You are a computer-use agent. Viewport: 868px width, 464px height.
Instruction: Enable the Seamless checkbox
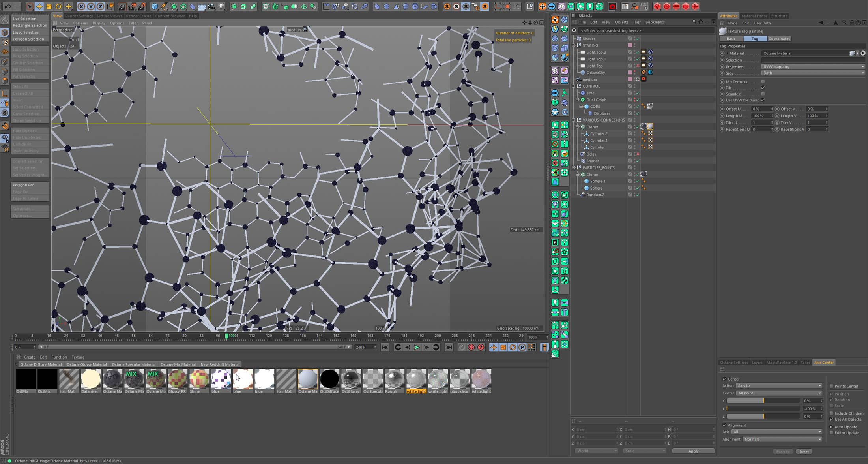click(x=763, y=94)
